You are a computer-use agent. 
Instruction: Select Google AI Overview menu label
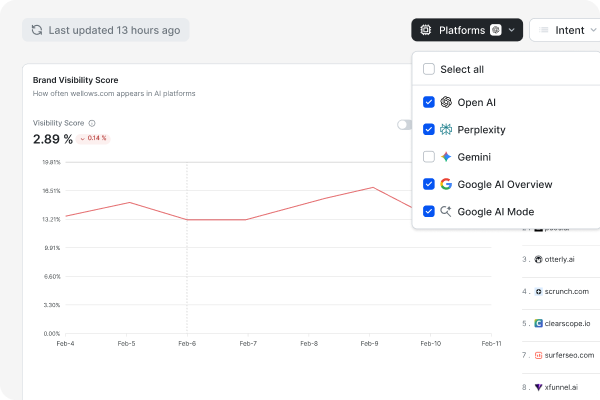(x=505, y=184)
